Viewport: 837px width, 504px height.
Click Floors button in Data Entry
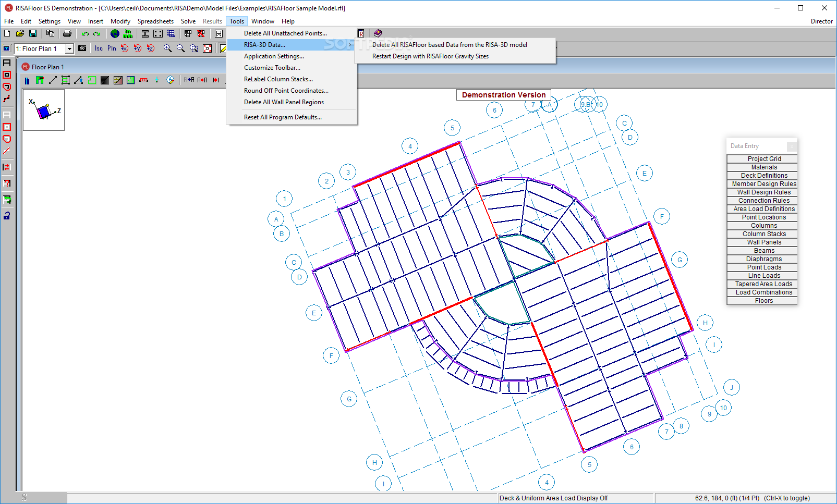[762, 301]
